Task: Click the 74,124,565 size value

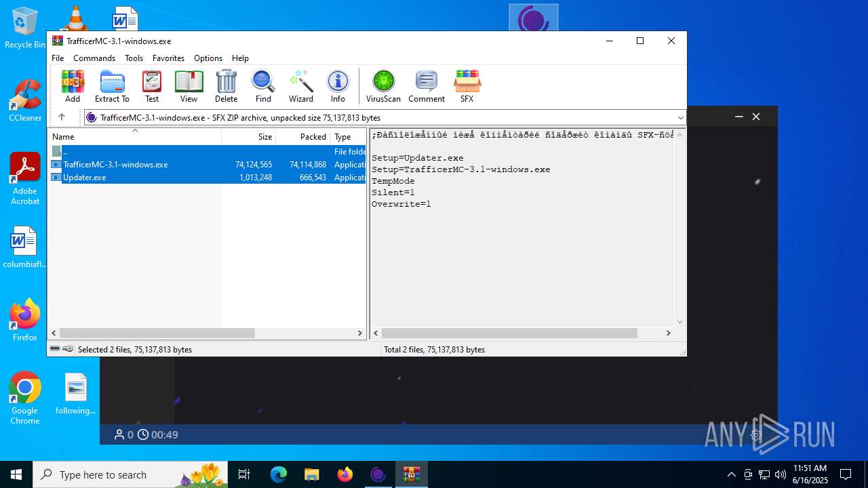Action: (x=253, y=165)
